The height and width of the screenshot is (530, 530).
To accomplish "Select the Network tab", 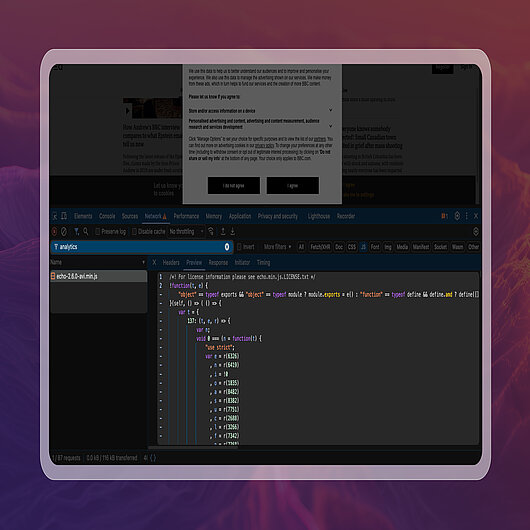I will point(155,216).
